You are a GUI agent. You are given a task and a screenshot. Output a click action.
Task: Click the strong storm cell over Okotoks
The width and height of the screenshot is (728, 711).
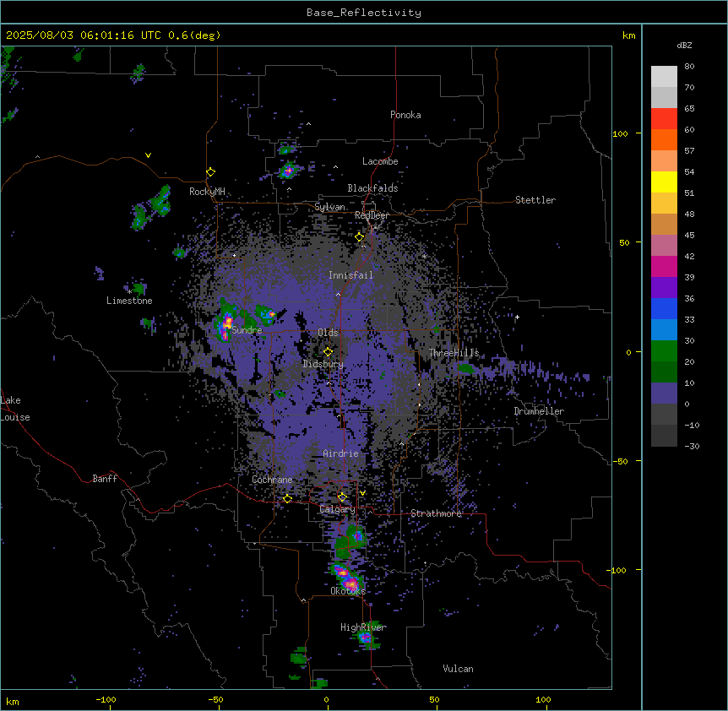coord(348,578)
